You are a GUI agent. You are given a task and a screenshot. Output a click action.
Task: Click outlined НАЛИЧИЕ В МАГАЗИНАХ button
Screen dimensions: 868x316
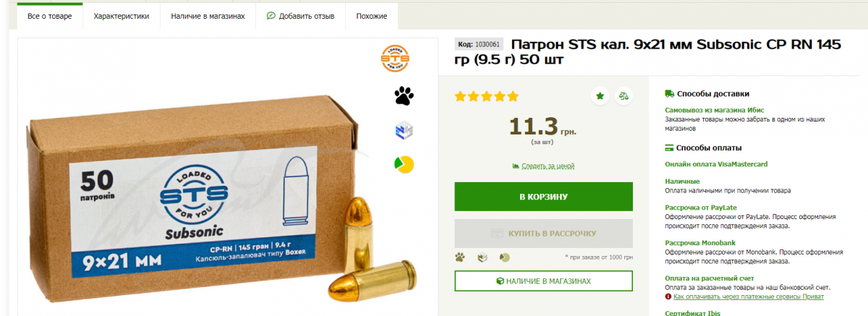543,281
